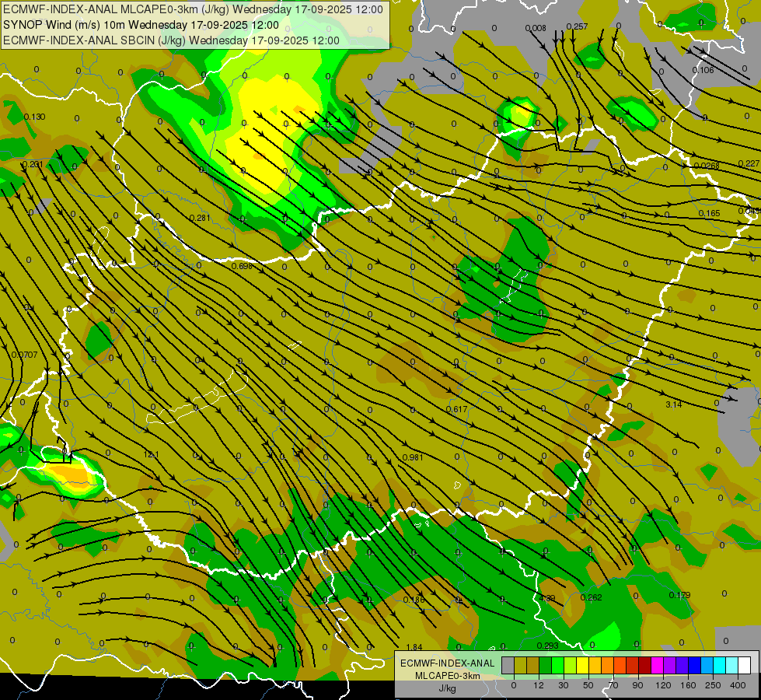Click the 0.186 value on the map
Screen dimensions: 761x700
[x=414, y=600]
